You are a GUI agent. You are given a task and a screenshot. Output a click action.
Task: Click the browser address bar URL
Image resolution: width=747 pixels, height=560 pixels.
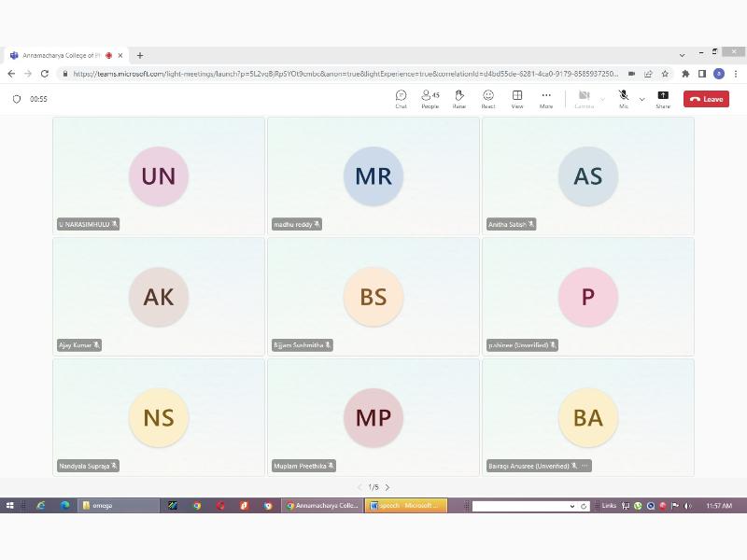tap(345, 74)
